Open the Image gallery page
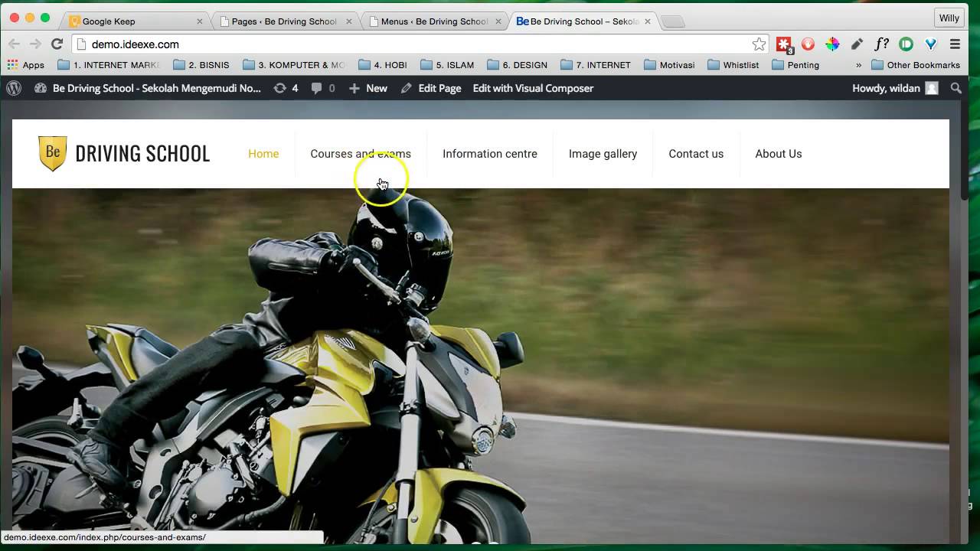Screen dimensions: 980x551 [603, 154]
